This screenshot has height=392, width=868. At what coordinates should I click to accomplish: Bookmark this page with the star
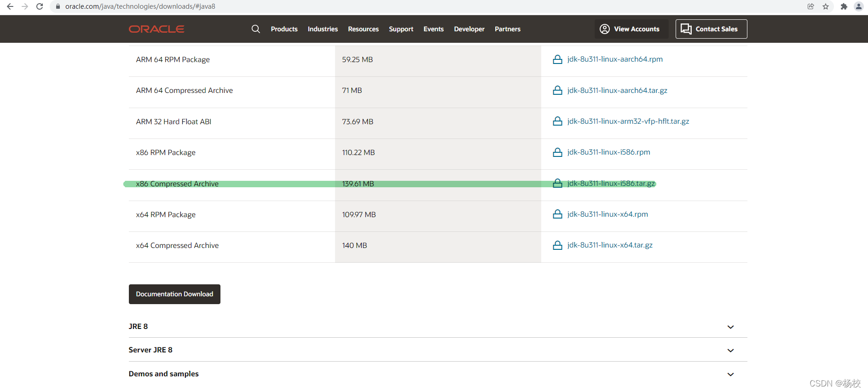tap(826, 6)
